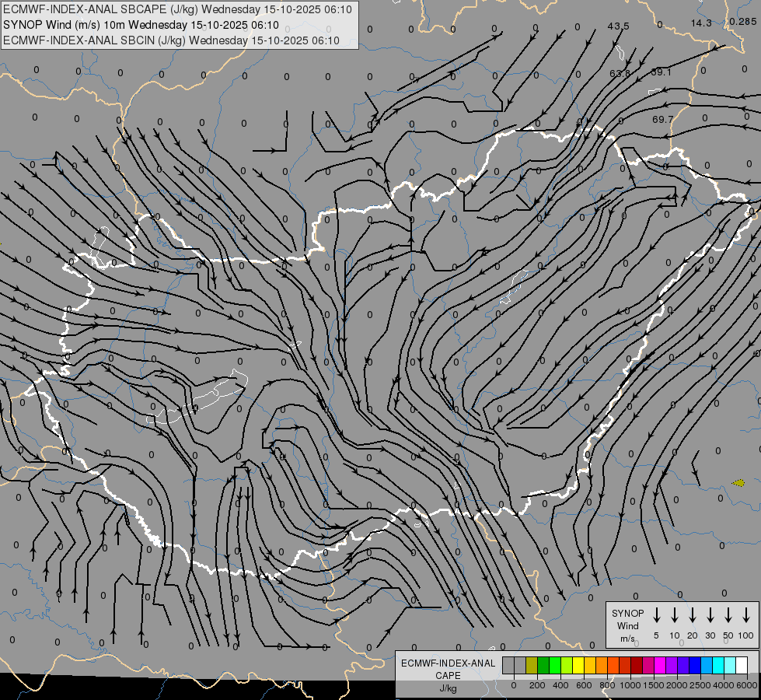Click the SBCAPE title line at top
This screenshot has width=761, height=700.
tap(177, 9)
